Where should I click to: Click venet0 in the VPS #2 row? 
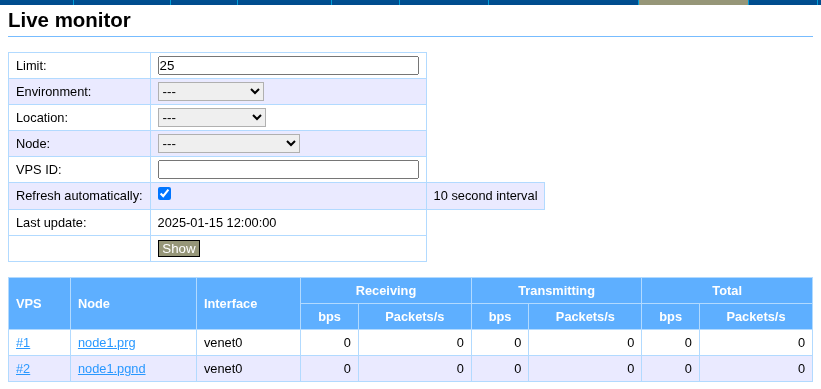223,369
